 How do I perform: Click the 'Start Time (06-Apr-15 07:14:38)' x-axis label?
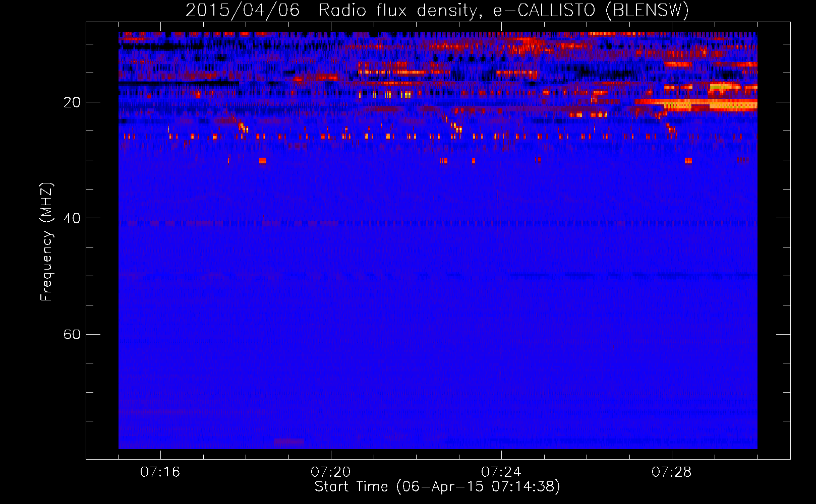coord(437,487)
